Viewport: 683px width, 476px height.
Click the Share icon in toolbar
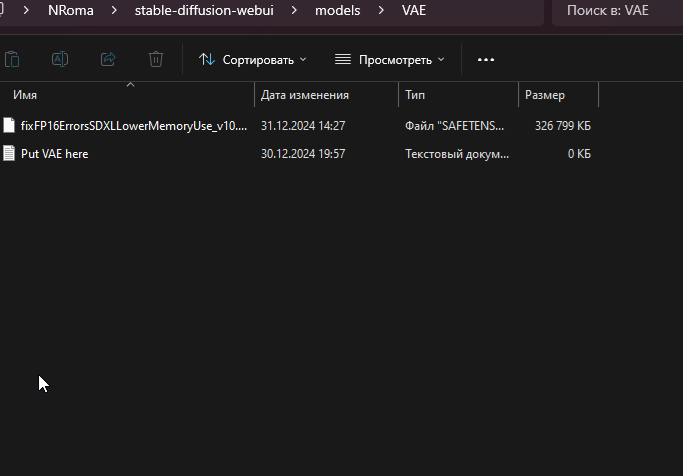pyautogui.click(x=108, y=59)
